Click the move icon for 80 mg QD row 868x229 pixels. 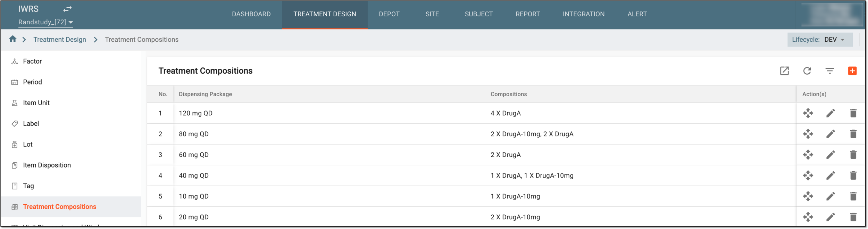click(x=808, y=134)
